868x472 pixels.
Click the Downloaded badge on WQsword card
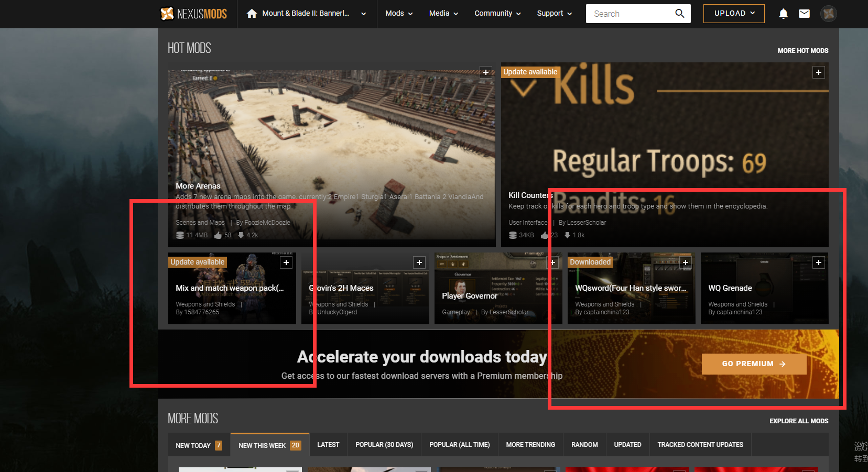click(590, 262)
